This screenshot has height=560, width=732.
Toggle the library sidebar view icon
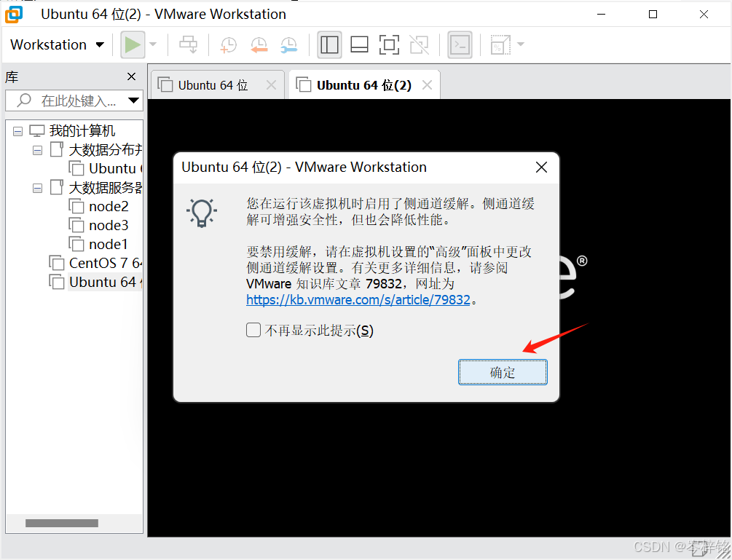pos(330,45)
